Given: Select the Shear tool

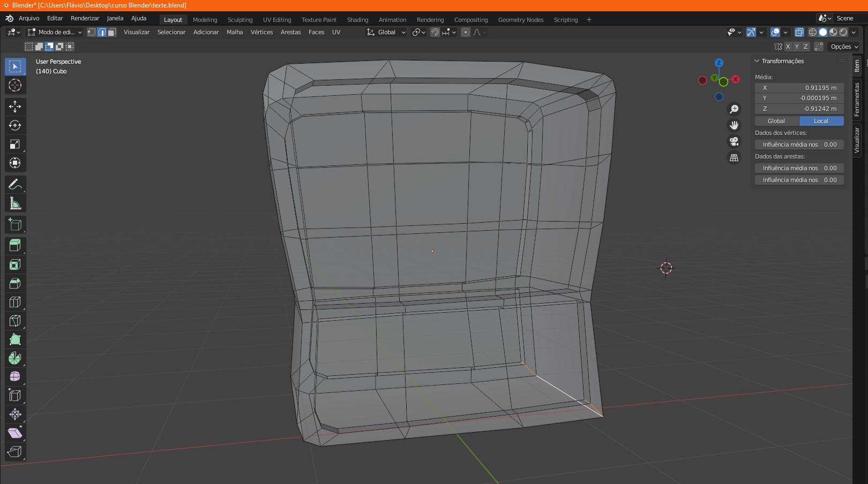Looking at the screenshot, I should pos(15,433).
